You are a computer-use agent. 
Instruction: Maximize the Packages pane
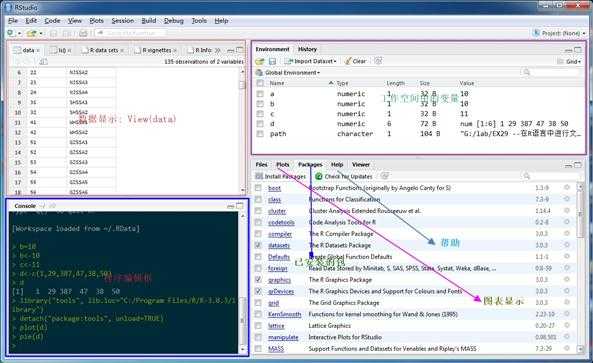(578, 165)
